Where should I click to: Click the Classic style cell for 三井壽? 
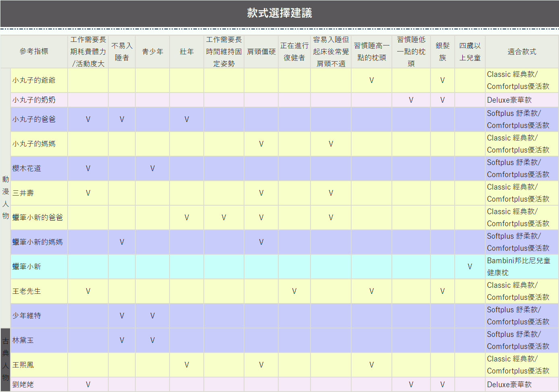coord(522,193)
